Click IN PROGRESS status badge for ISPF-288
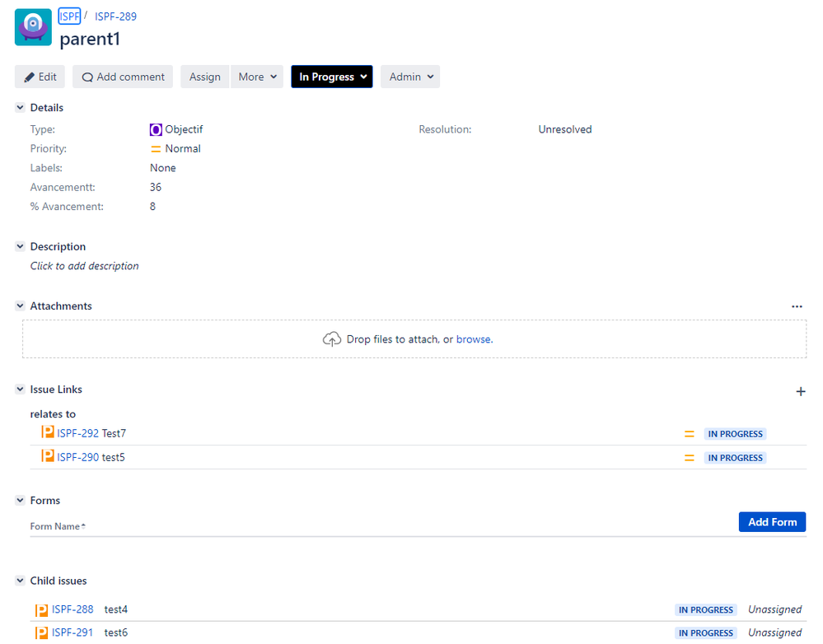The width and height of the screenshot is (823, 644). coord(705,610)
